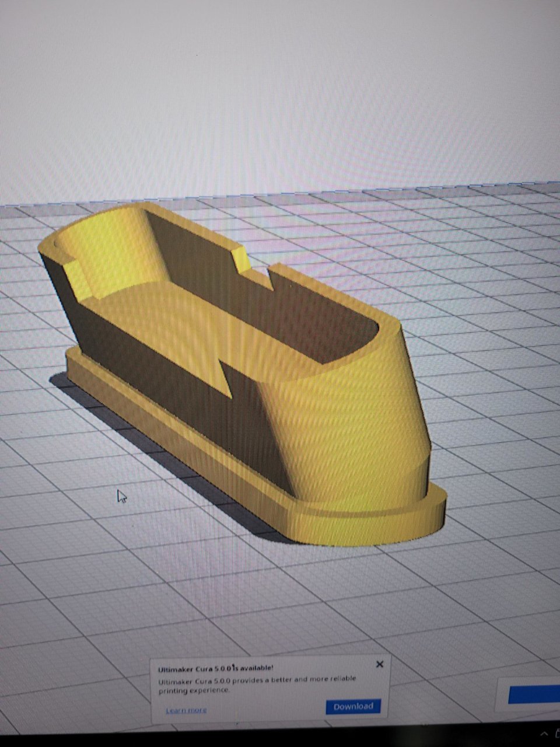
Task: Expand the system tray chevron on the taskbar
Action: 544,733
